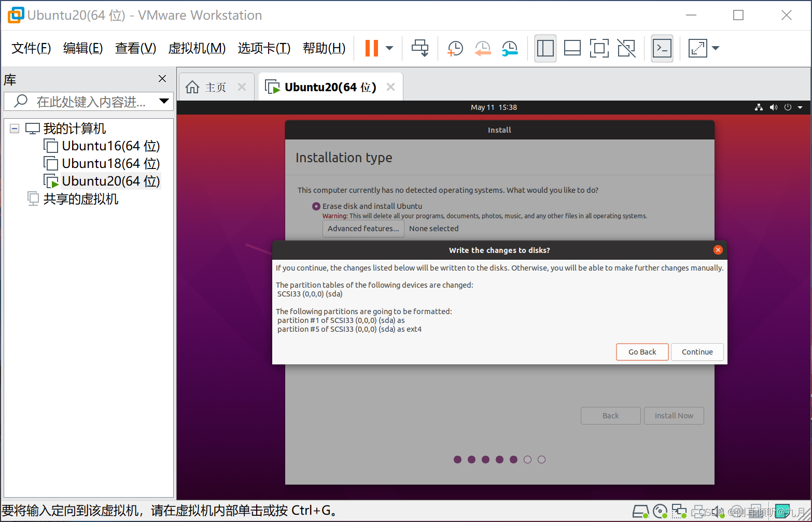Viewport: 812px width, 522px height.
Task: Open the 编辑(E) menu
Action: point(83,48)
